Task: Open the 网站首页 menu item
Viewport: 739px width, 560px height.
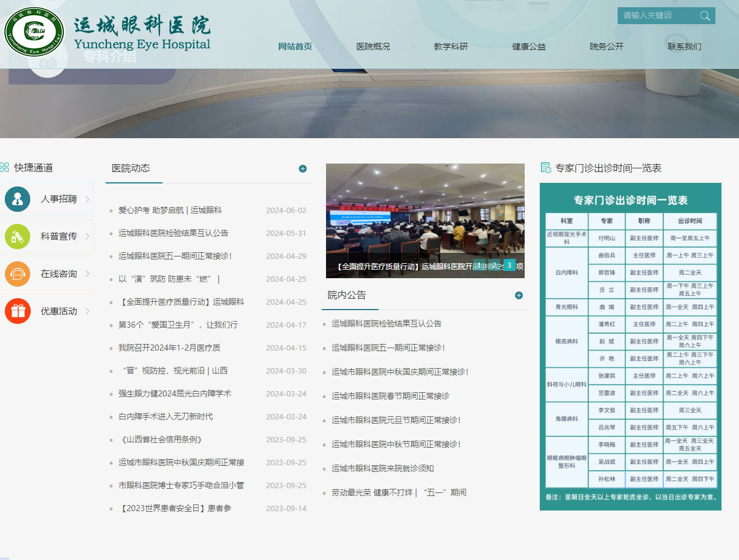Action: point(295,46)
